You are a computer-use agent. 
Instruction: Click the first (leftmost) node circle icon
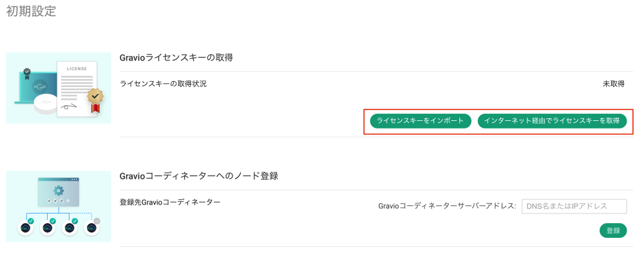tap(24, 228)
